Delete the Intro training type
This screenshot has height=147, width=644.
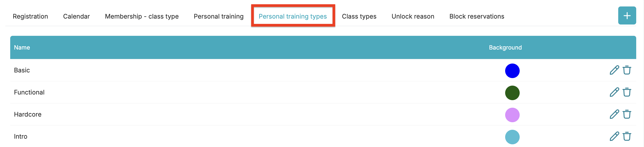[x=627, y=136]
